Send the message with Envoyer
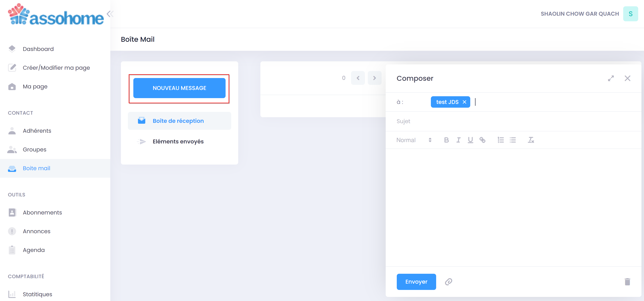Viewport: 644px width, 301px height. [416, 282]
